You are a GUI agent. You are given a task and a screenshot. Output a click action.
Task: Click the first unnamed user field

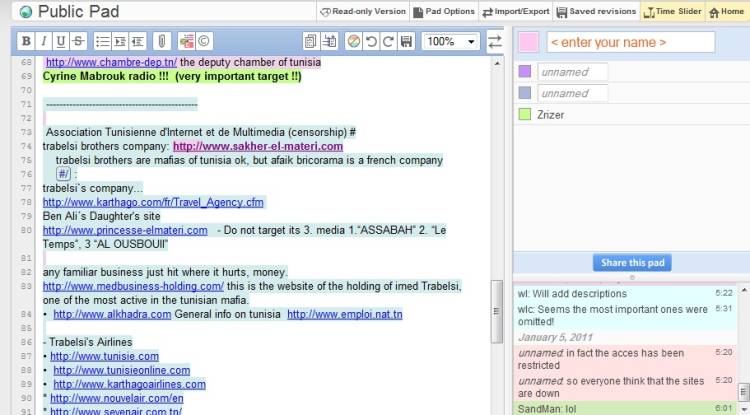pyautogui.click(x=573, y=72)
